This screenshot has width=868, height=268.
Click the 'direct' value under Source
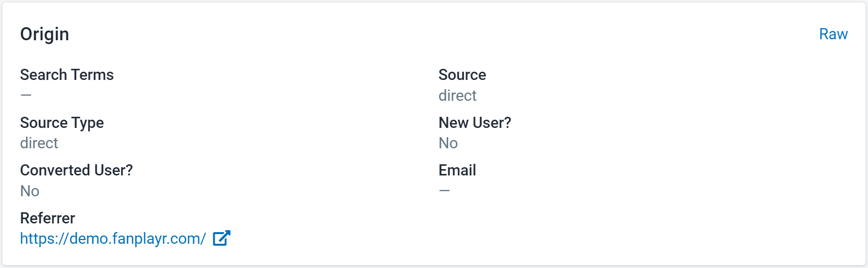pyautogui.click(x=458, y=95)
